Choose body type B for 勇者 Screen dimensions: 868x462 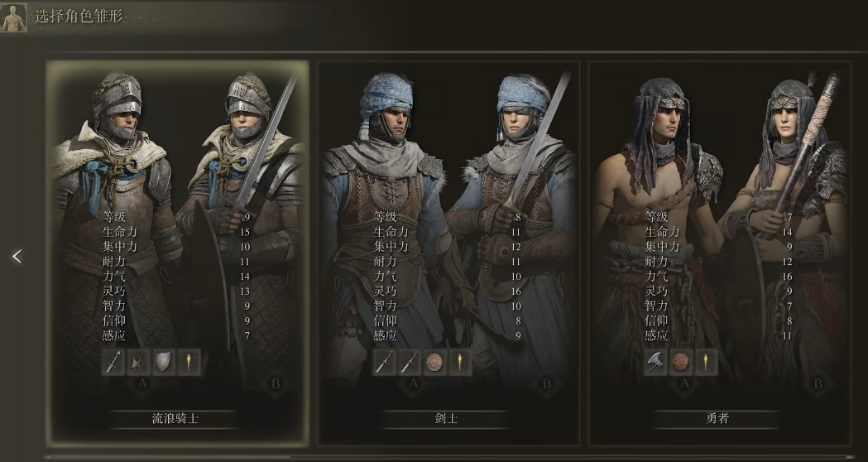coord(818,383)
